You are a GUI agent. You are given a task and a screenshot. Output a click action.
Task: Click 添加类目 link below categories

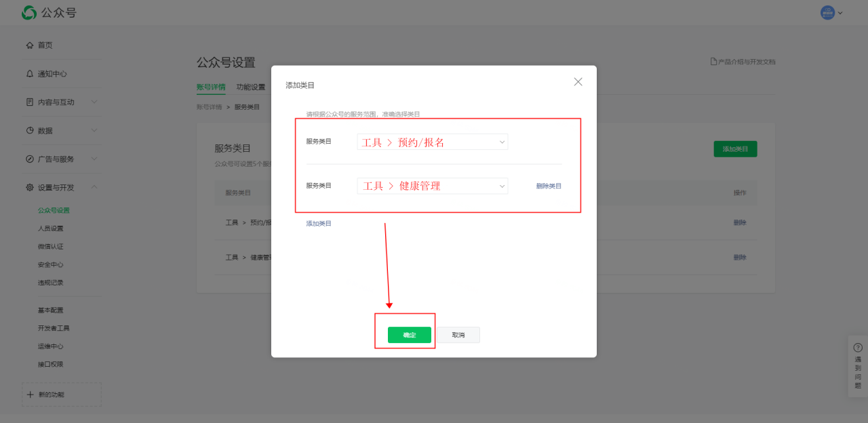pyautogui.click(x=319, y=224)
